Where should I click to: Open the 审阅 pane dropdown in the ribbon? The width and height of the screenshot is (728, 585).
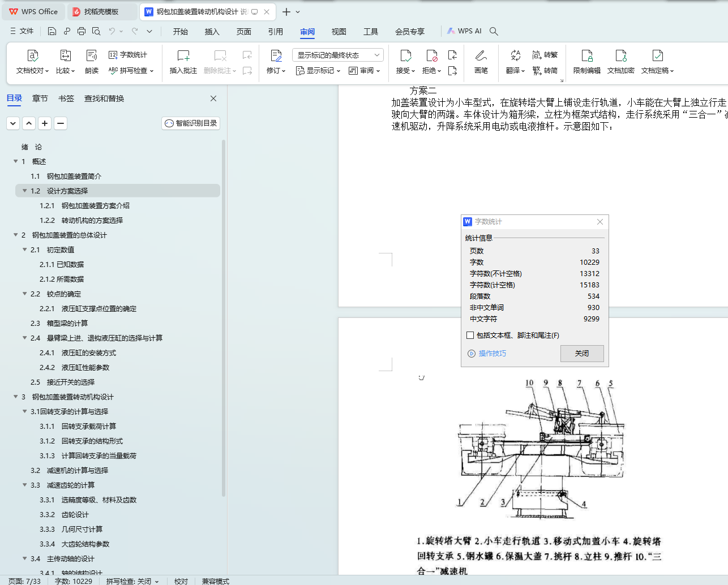(365, 71)
